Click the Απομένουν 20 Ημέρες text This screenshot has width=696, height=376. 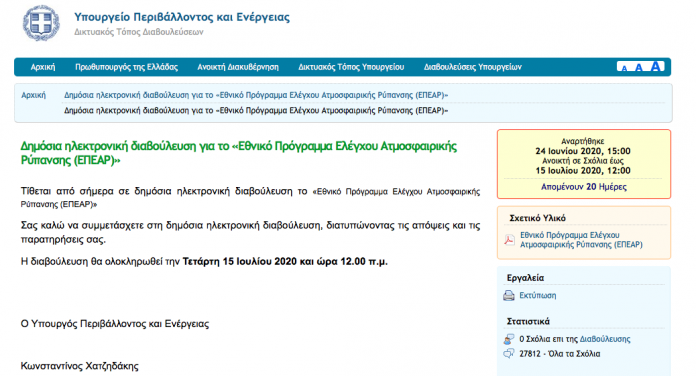(x=584, y=187)
